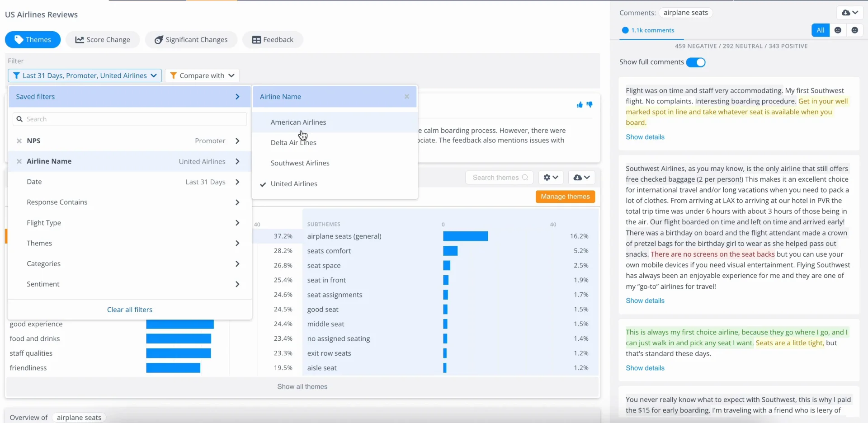
Task: Select food and drinks theme row
Action: [35, 338]
